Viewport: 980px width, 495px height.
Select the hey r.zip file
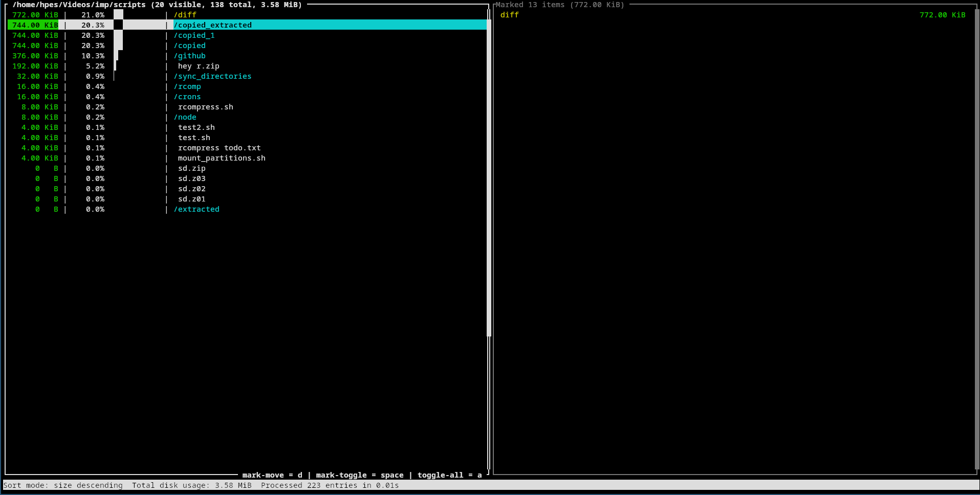click(199, 66)
